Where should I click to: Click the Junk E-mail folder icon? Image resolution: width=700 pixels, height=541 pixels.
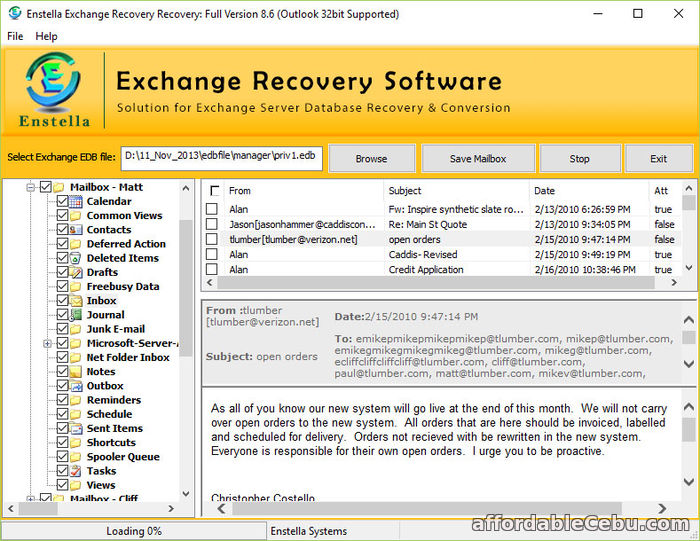(x=76, y=329)
